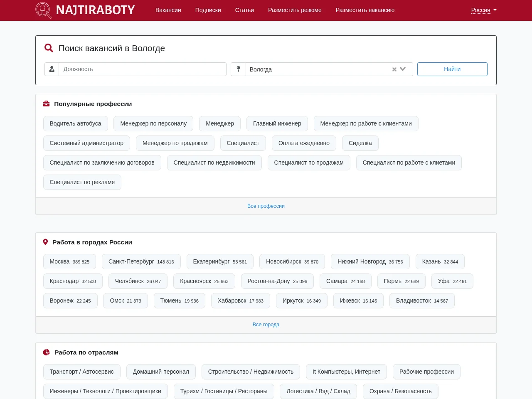Select the Транспорт / Автосервис industry
This screenshot has height=399, width=532.
pos(82,372)
